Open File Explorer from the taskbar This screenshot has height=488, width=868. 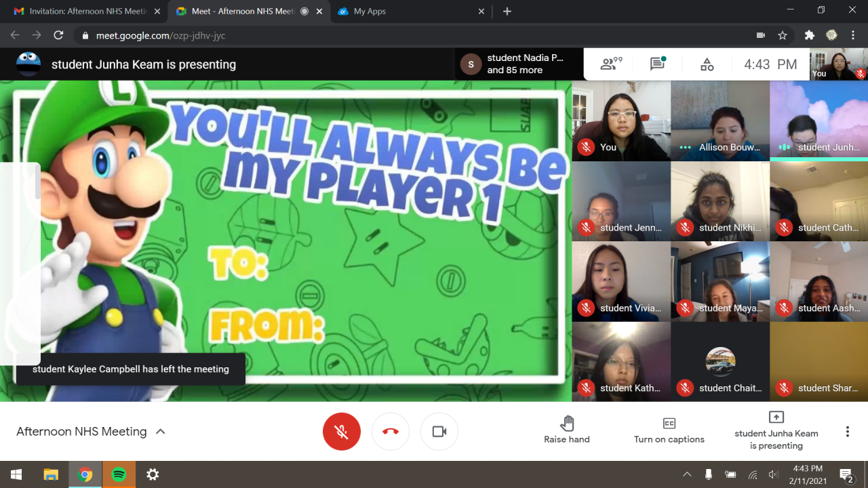click(x=51, y=474)
